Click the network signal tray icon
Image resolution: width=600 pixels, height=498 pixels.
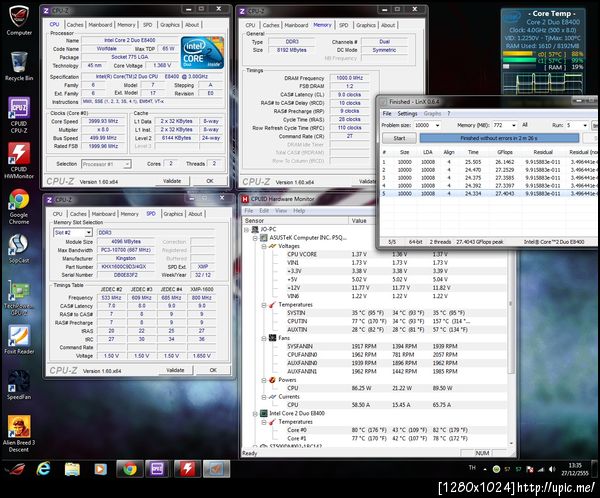[x=541, y=469]
